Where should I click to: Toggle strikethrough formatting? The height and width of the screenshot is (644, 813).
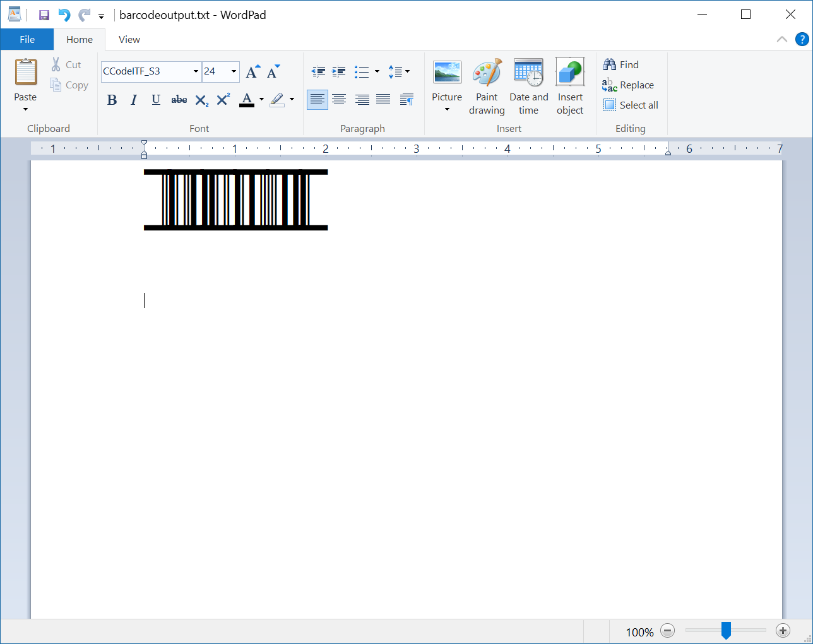179,100
